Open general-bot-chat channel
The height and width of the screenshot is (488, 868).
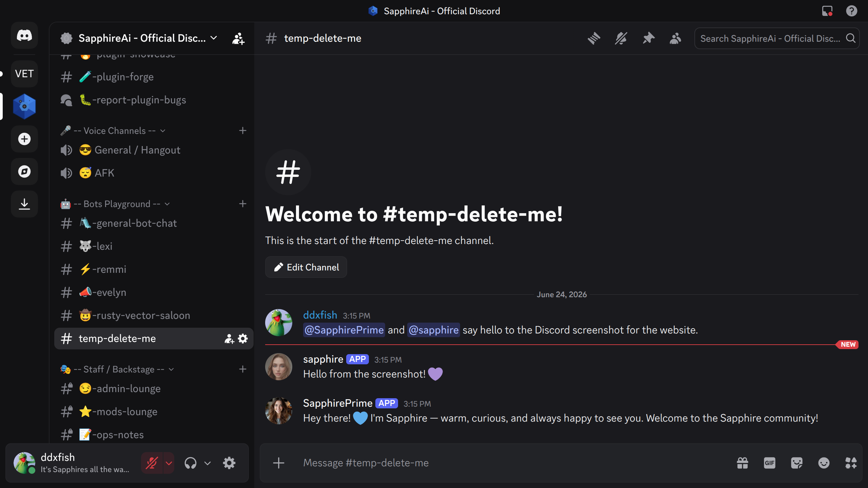click(x=154, y=223)
